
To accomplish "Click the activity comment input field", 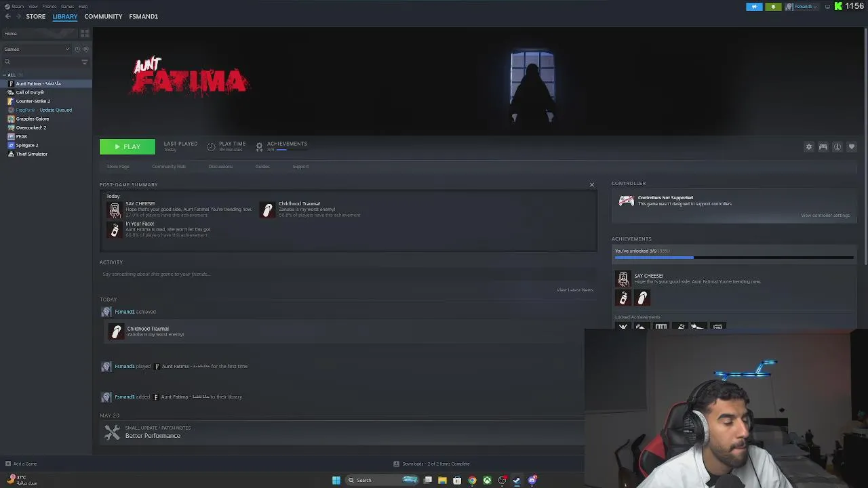I will 348,274.
